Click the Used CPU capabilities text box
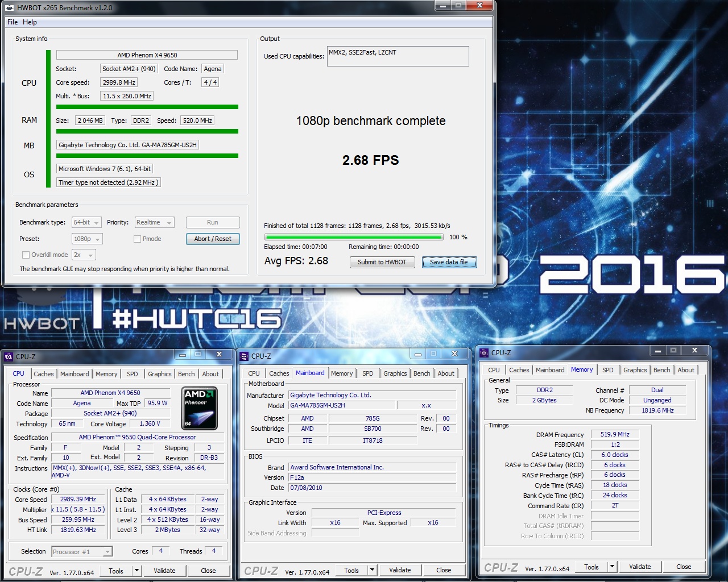Screen dimensions: 728x582 (x=398, y=56)
